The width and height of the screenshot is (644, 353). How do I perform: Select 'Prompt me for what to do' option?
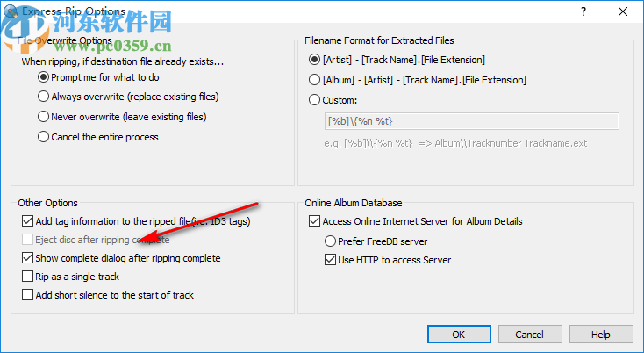click(44, 77)
